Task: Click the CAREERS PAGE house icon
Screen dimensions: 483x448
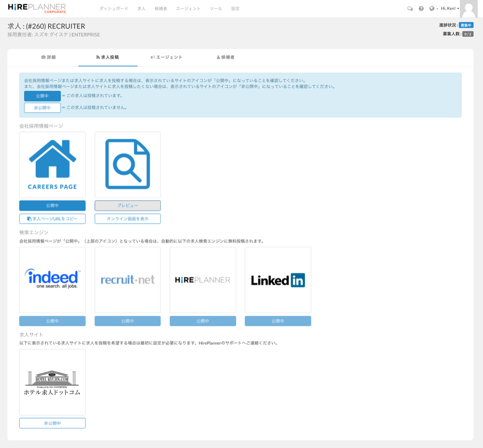Action: point(52,164)
